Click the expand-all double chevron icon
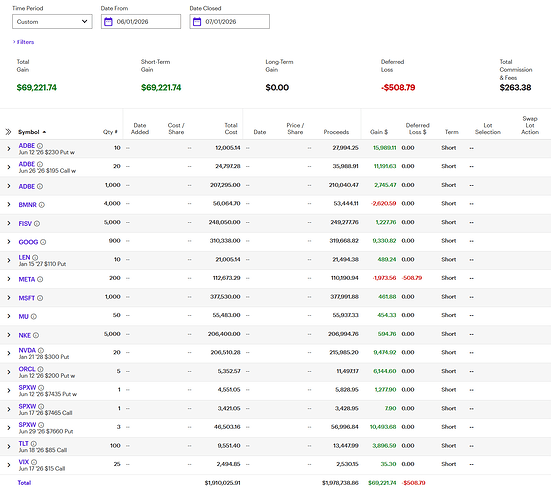This screenshot has height=500, width=556. pyautogui.click(x=8, y=133)
